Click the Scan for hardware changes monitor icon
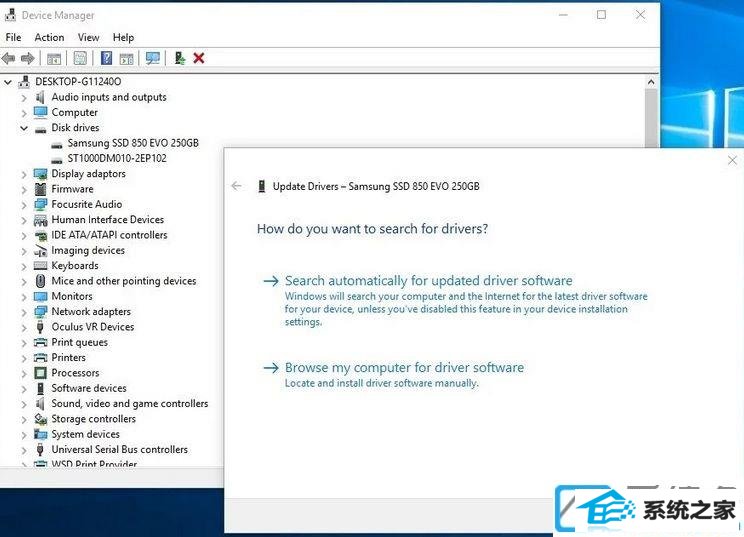The width and height of the screenshot is (744, 537). click(153, 58)
